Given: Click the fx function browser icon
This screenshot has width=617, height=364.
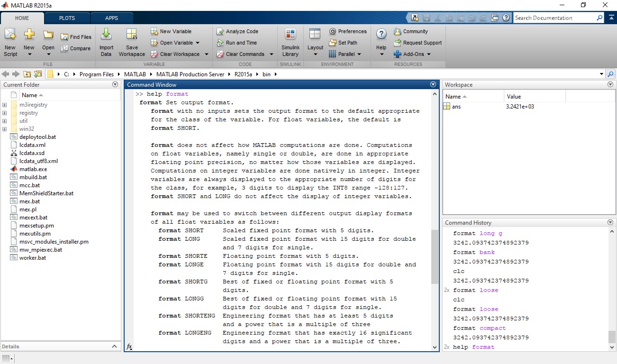Looking at the screenshot, I should coord(129,347).
